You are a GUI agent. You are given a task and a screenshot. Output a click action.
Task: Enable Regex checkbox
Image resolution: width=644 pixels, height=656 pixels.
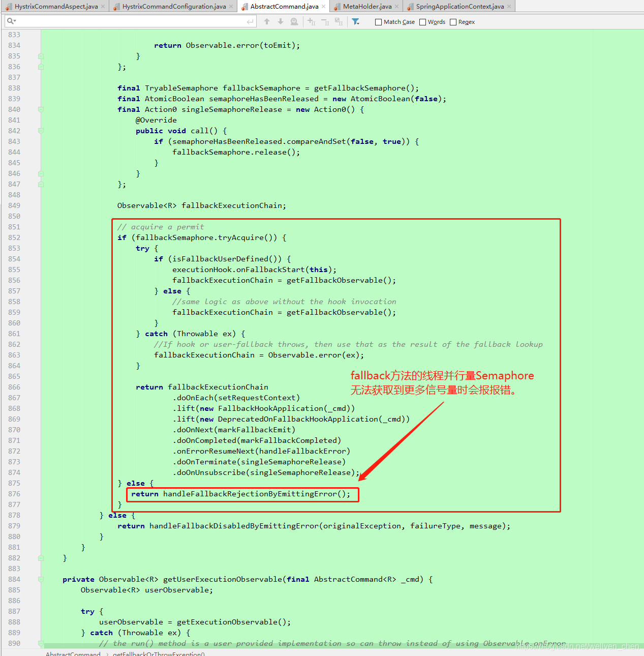tap(453, 22)
